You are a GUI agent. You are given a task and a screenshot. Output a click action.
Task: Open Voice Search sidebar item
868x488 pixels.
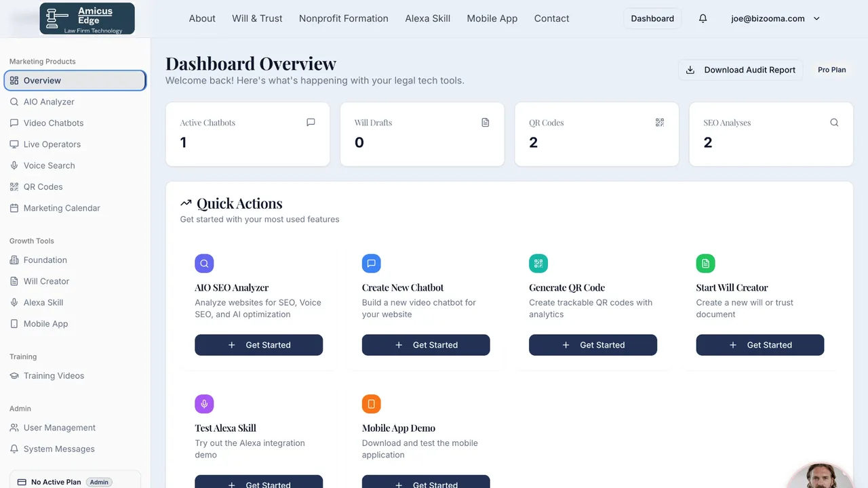point(75,165)
